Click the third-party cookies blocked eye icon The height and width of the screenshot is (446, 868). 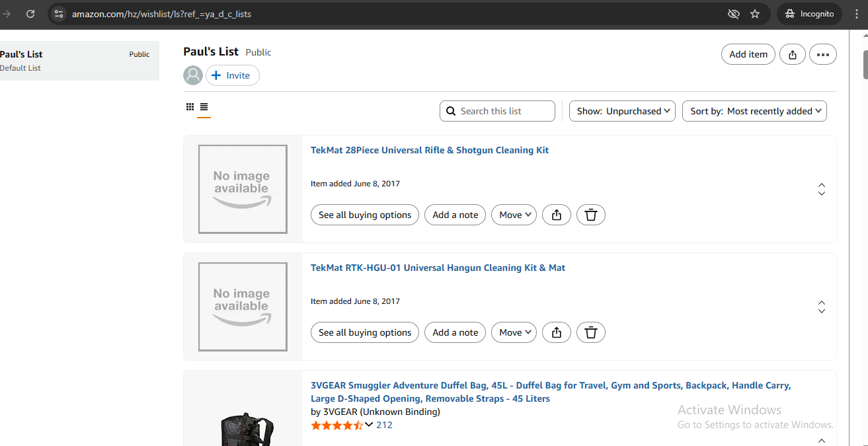coord(733,14)
